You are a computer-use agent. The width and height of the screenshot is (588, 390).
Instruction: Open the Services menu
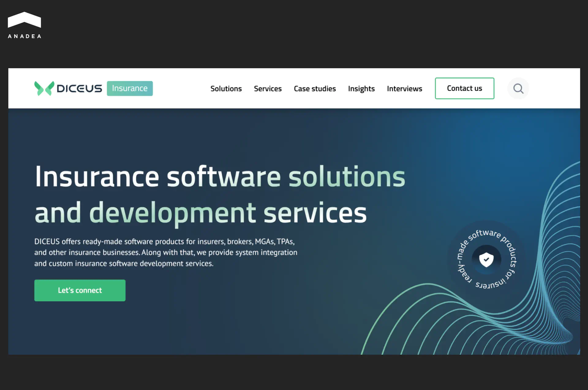coord(268,89)
